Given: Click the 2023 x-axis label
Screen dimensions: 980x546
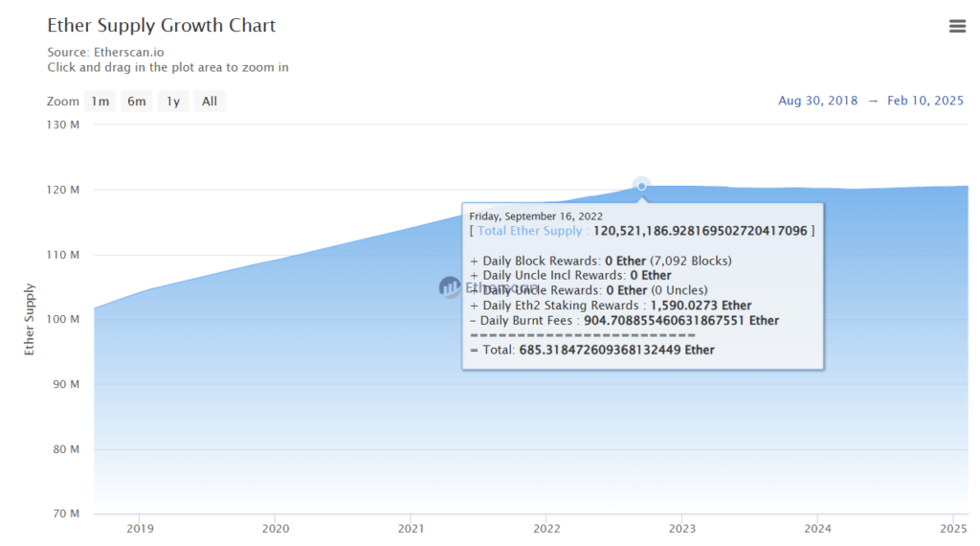Looking at the screenshot, I should tap(682, 528).
